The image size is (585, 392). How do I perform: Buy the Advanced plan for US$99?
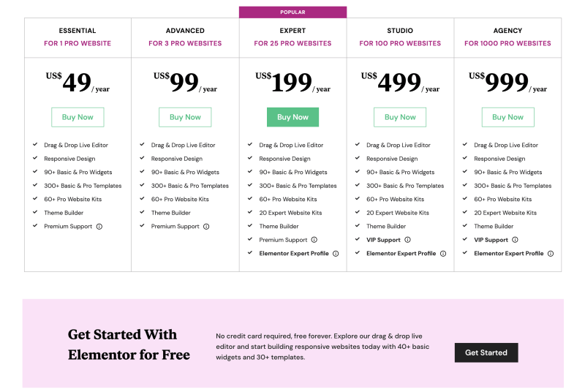[185, 117]
